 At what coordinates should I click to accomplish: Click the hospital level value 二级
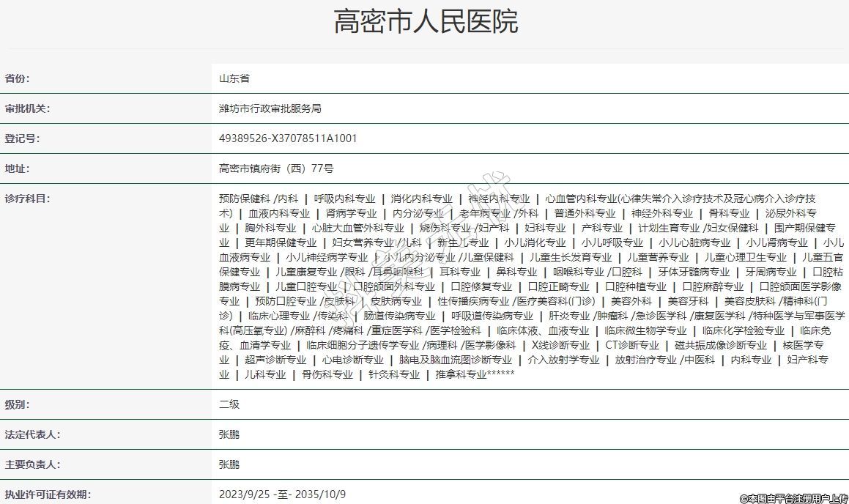[x=229, y=404]
